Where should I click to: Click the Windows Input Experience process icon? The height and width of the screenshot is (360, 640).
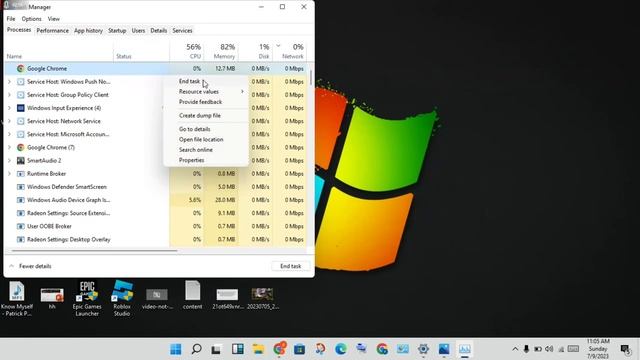20,108
